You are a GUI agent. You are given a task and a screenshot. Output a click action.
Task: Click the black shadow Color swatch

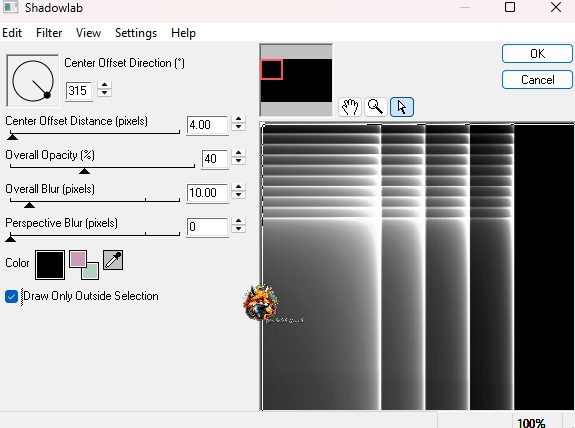click(50, 265)
